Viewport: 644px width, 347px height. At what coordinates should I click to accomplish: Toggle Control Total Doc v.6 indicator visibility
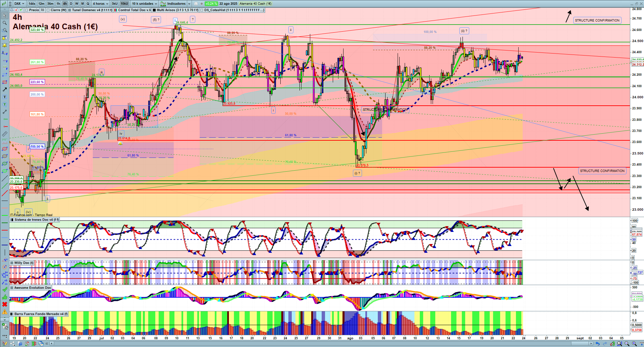116,10
